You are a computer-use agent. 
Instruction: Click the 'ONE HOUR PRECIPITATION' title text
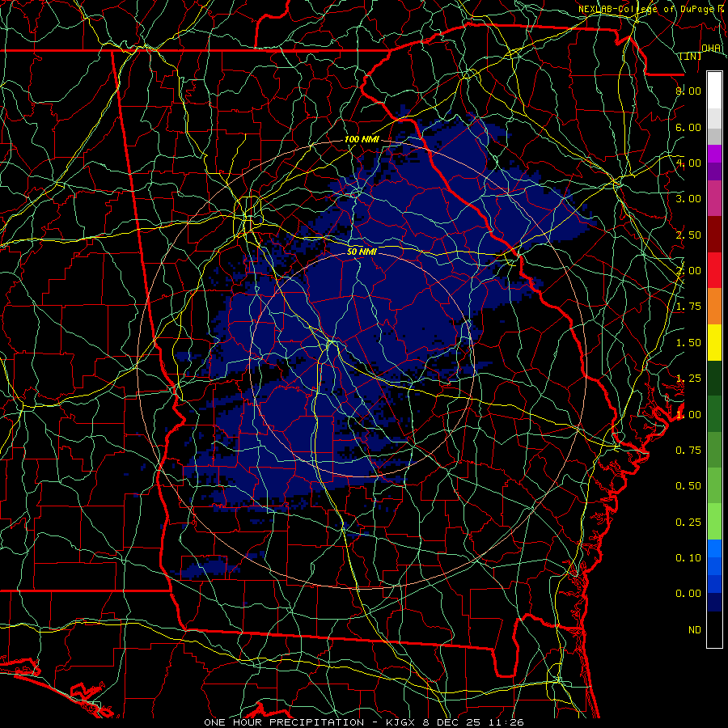(284, 722)
